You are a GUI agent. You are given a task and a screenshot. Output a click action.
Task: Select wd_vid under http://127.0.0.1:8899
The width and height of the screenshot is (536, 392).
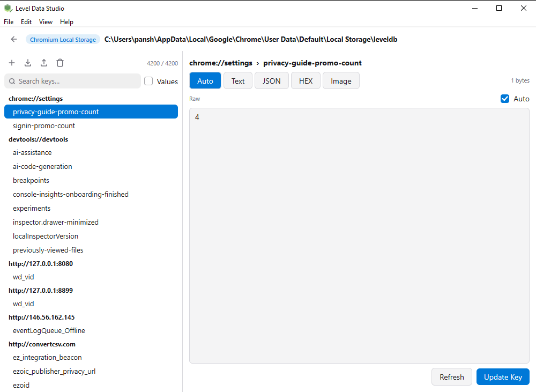[91, 304]
